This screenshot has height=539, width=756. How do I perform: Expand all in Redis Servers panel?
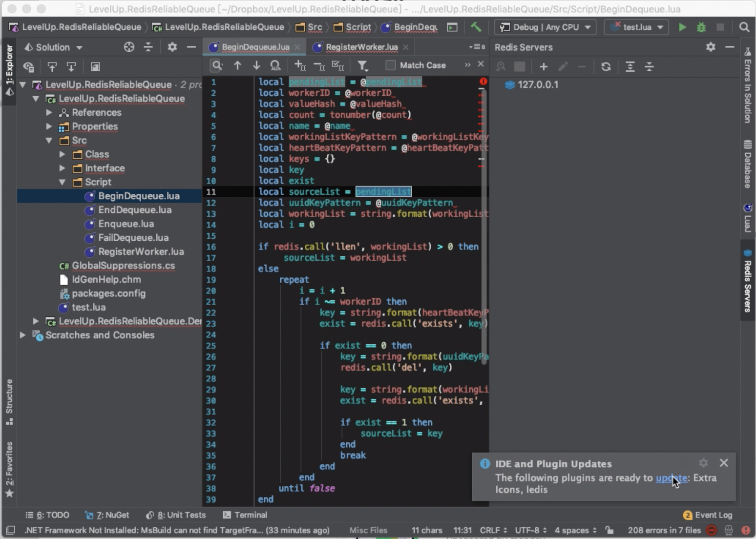pos(630,66)
